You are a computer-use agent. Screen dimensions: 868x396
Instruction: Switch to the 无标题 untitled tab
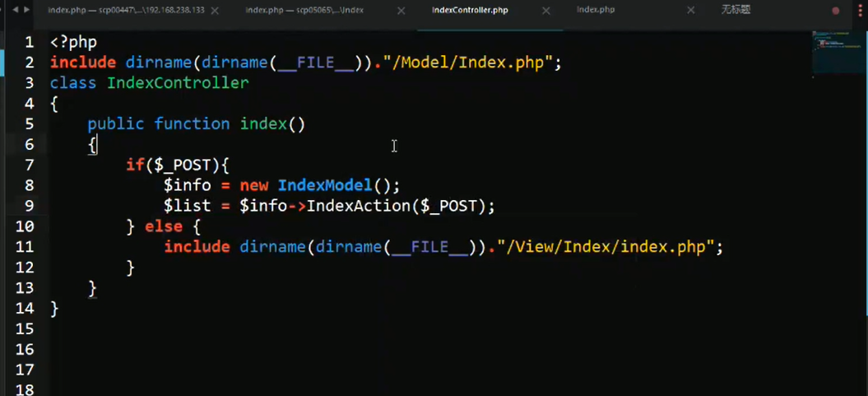[x=736, y=10]
